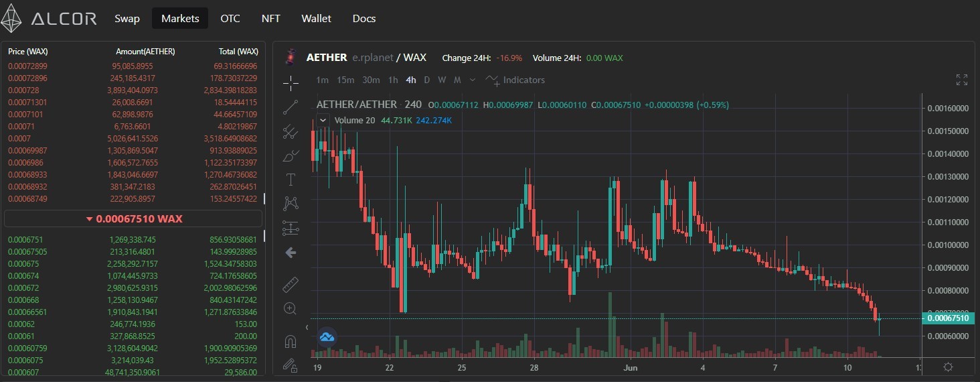Select the crosshair cursor tool
The width and height of the screenshot is (980, 382).
point(291,82)
